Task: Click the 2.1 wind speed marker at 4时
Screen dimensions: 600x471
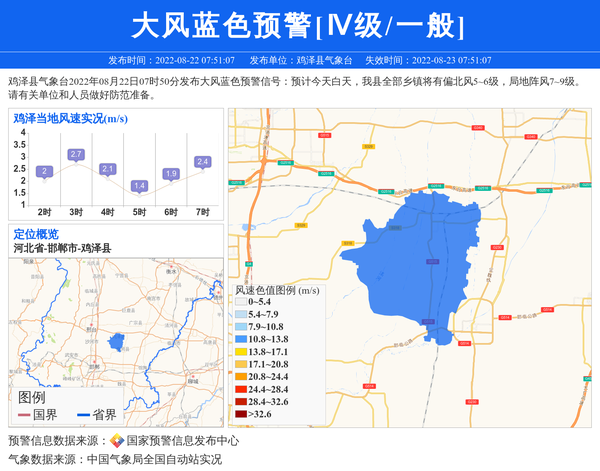Action: pos(107,169)
